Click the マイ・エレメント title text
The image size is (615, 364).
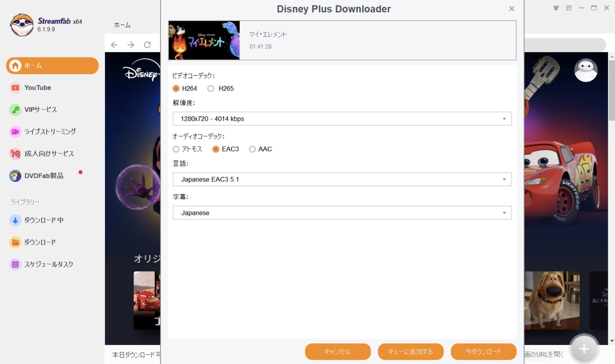(268, 35)
